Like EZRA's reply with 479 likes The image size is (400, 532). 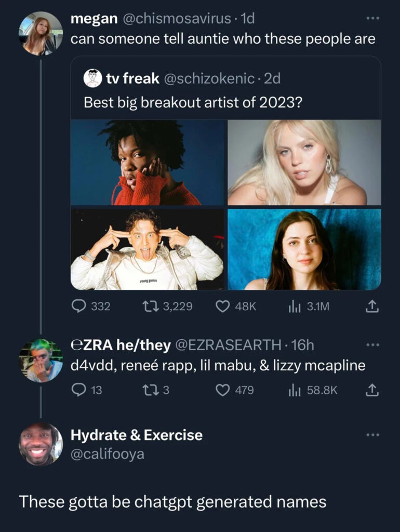tap(223, 390)
